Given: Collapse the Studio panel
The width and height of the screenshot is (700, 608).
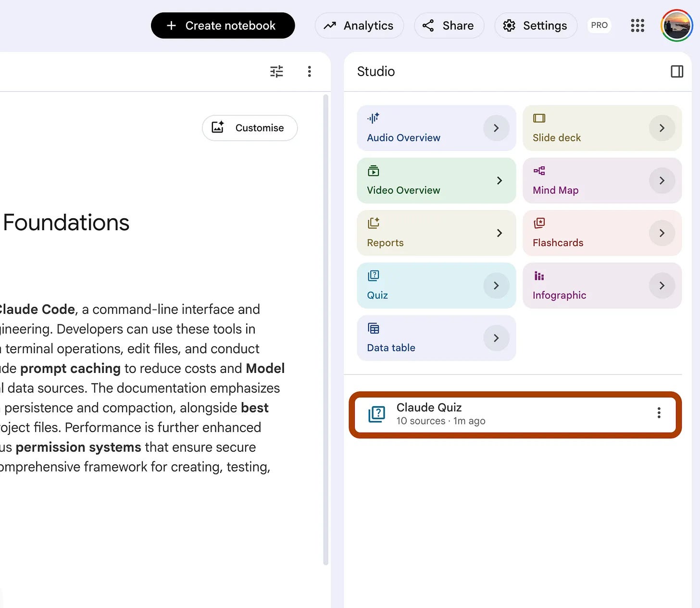Looking at the screenshot, I should pyautogui.click(x=677, y=72).
